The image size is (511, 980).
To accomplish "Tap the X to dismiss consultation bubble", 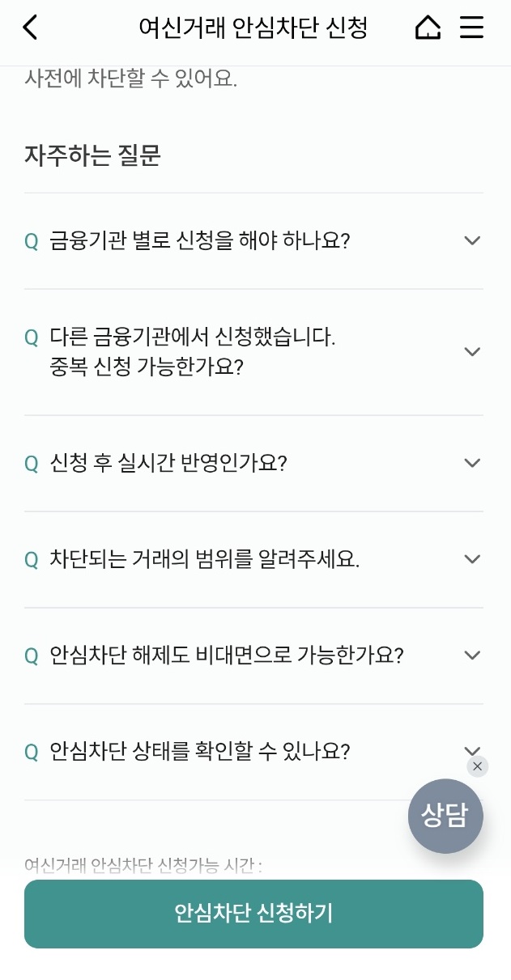I will click(477, 766).
